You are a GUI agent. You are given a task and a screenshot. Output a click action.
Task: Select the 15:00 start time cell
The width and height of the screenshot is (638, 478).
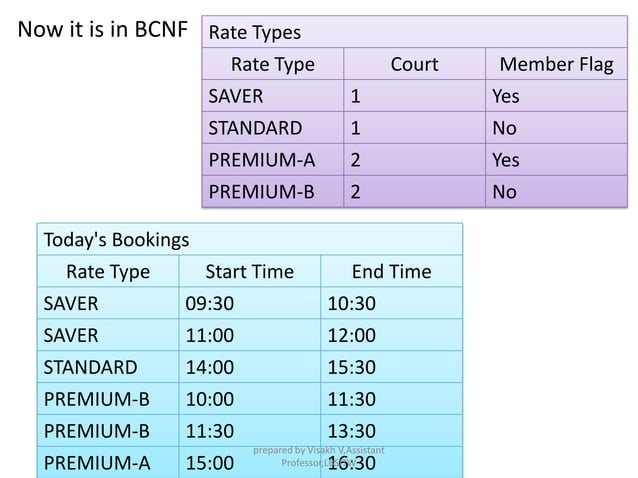[249, 463]
